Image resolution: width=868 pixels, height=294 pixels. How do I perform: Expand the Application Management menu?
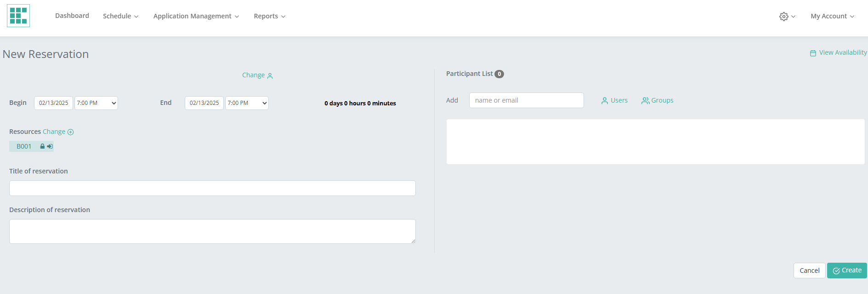[196, 16]
